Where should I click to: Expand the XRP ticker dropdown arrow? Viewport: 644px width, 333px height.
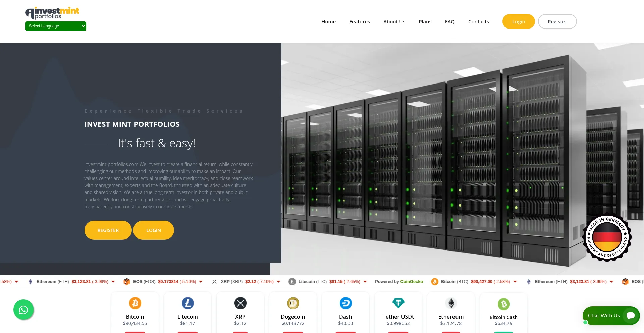pos(278,282)
